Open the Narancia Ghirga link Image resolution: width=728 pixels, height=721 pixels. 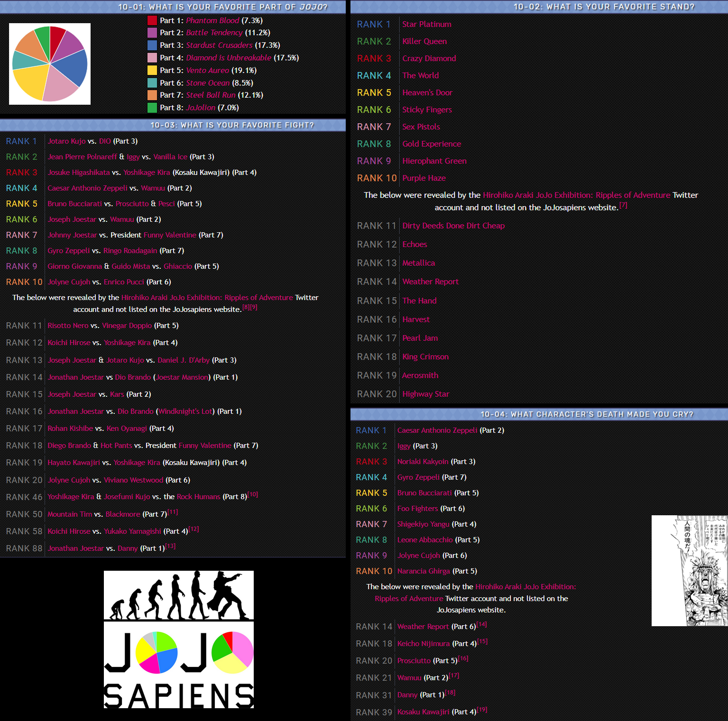[x=424, y=571]
